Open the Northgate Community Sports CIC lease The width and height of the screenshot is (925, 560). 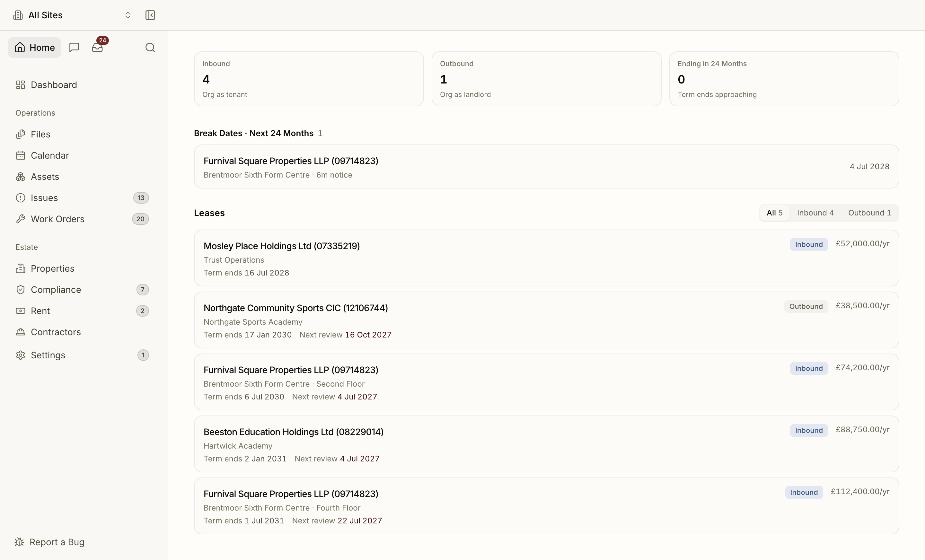546,320
